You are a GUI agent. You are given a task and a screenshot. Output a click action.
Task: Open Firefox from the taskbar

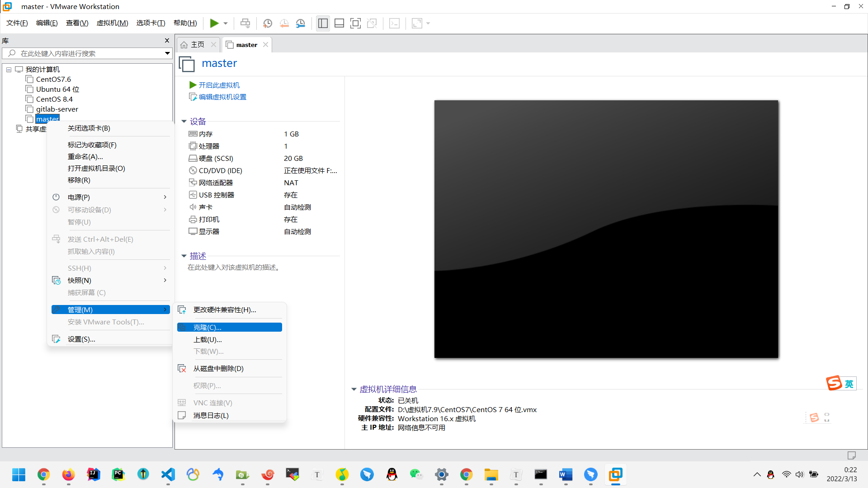coord(68,474)
